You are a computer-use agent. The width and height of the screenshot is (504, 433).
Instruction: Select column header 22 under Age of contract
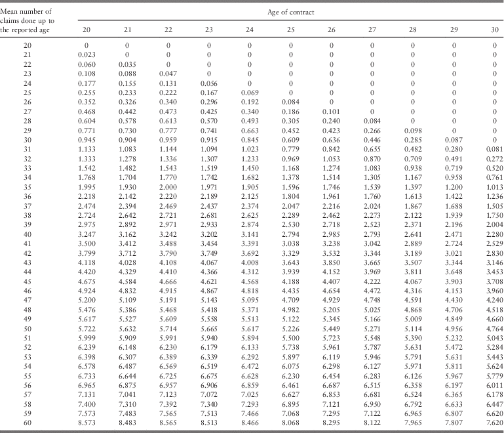[168, 30]
